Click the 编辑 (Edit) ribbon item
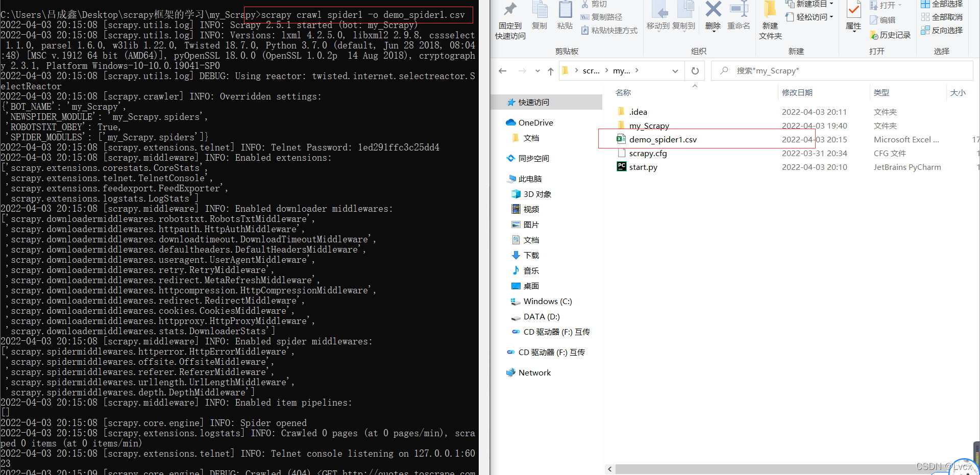 pyautogui.click(x=883, y=20)
